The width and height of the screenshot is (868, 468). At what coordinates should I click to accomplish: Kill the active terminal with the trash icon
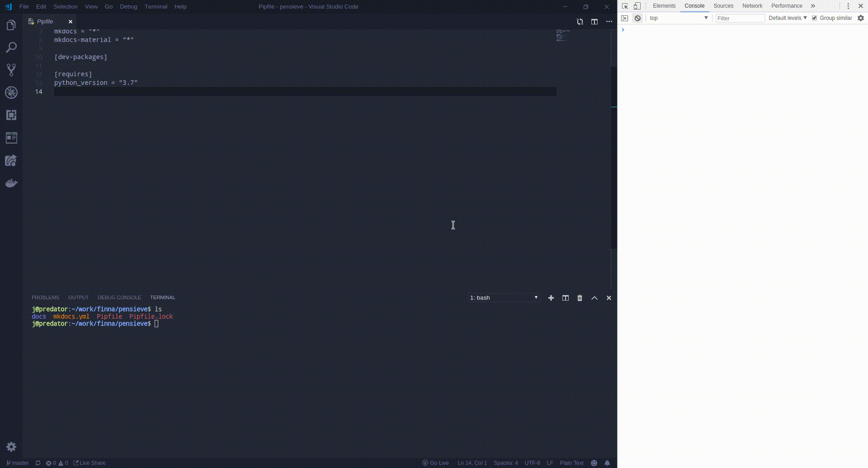coord(580,298)
